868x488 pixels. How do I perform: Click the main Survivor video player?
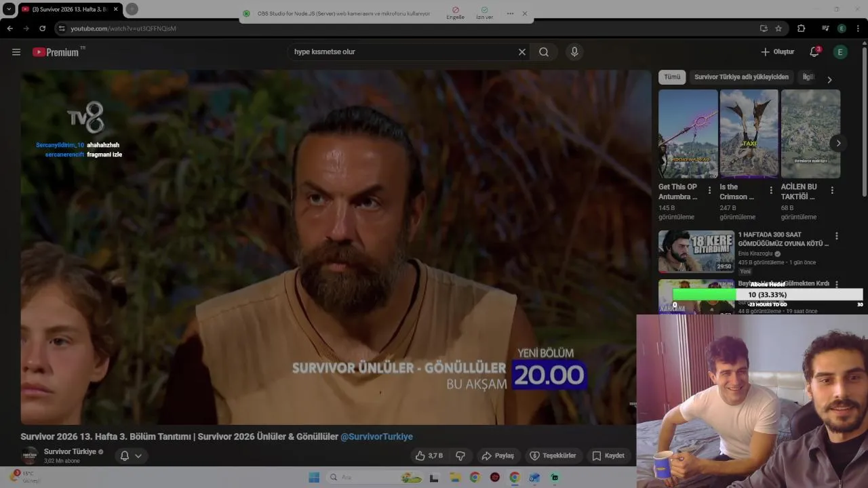pyautogui.click(x=336, y=247)
